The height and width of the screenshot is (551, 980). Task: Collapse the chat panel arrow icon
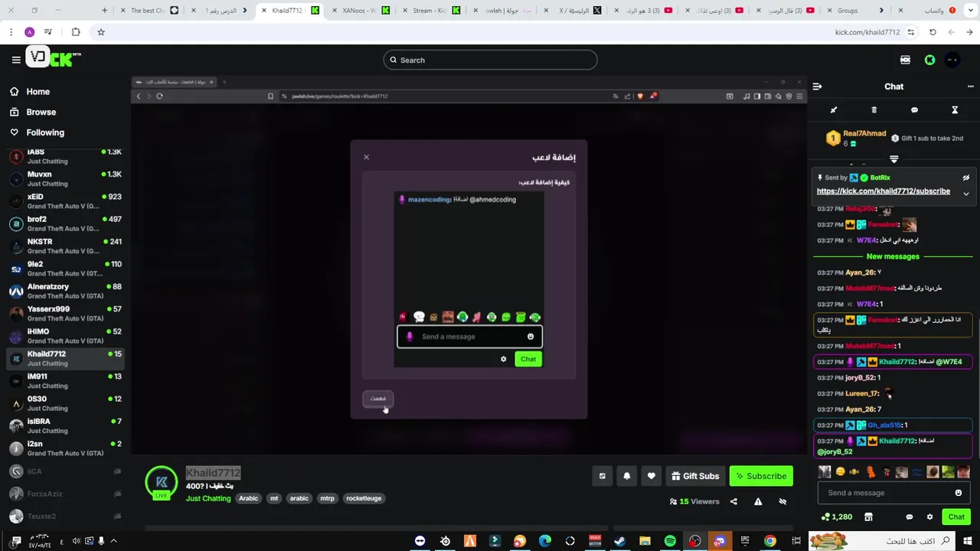point(817,86)
